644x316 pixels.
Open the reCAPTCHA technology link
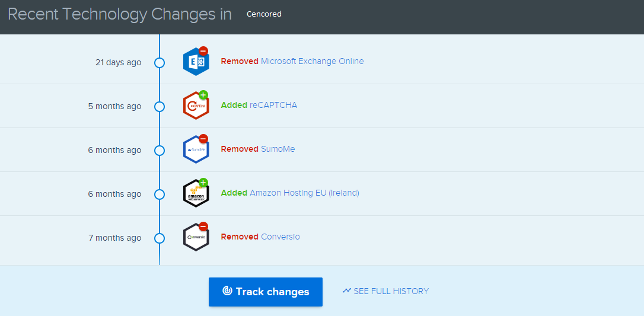[x=273, y=105]
